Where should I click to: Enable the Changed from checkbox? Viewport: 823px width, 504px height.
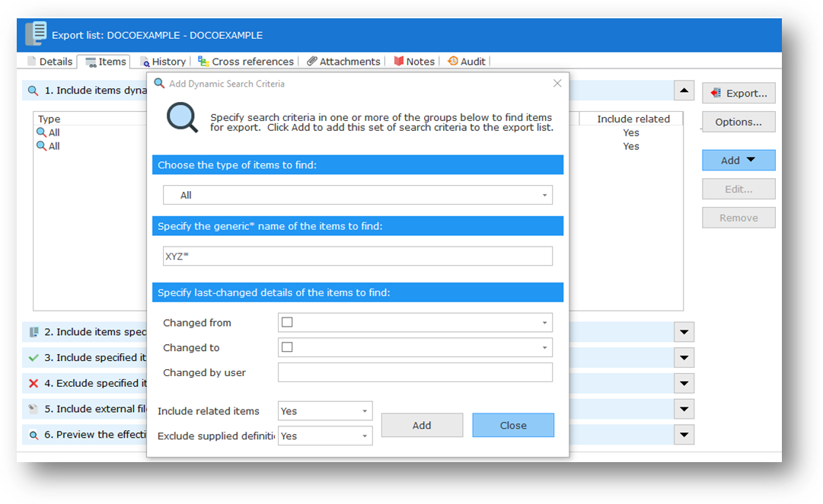pyautogui.click(x=287, y=322)
